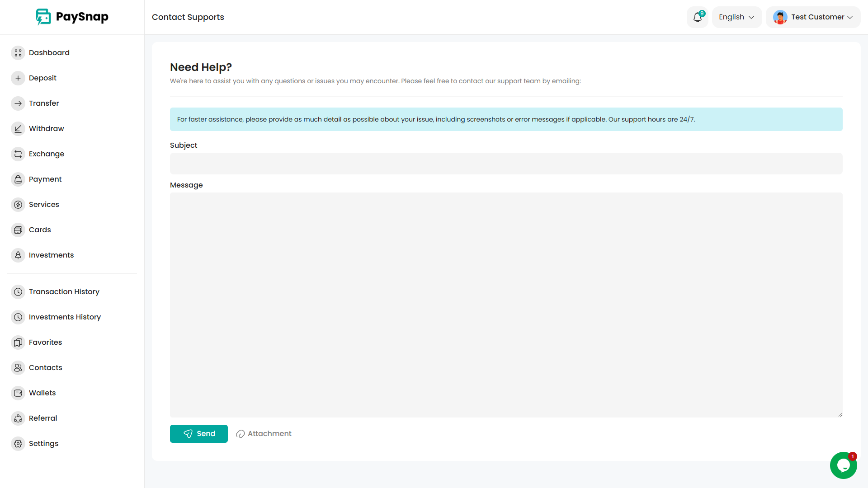Click the Send button
Image resolution: width=868 pixels, height=488 pixels.
198,433
